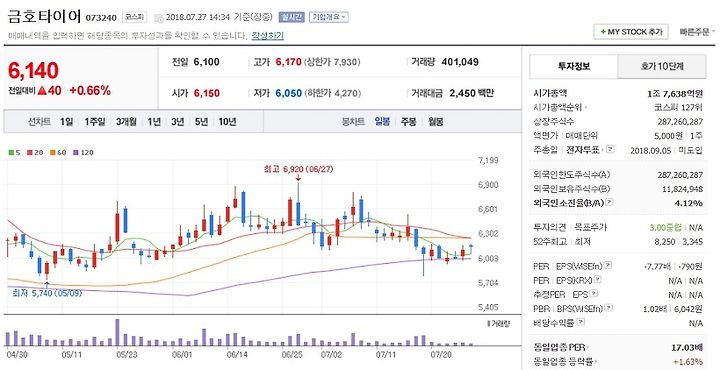Select the 월봉 candle chart
This screenshot has height=370, width=720.
pyautogui.click(x=436, y=122)
